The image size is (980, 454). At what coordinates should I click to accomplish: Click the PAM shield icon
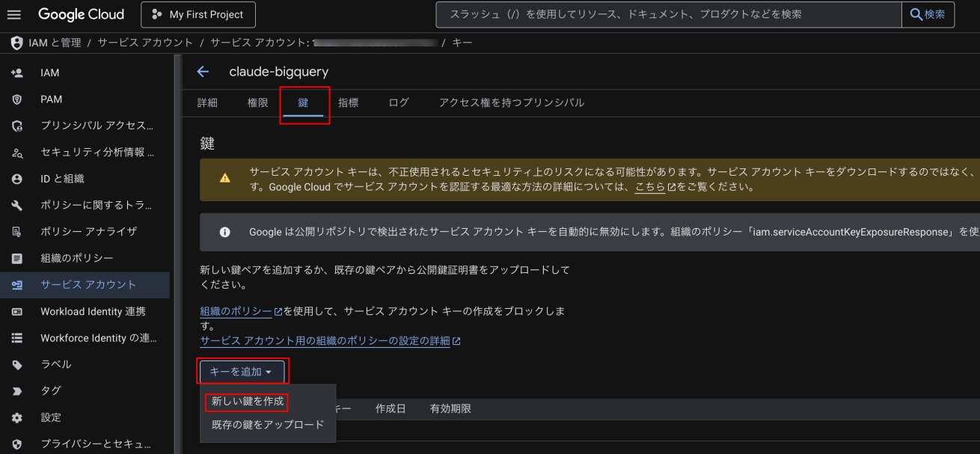click(16, 99)
